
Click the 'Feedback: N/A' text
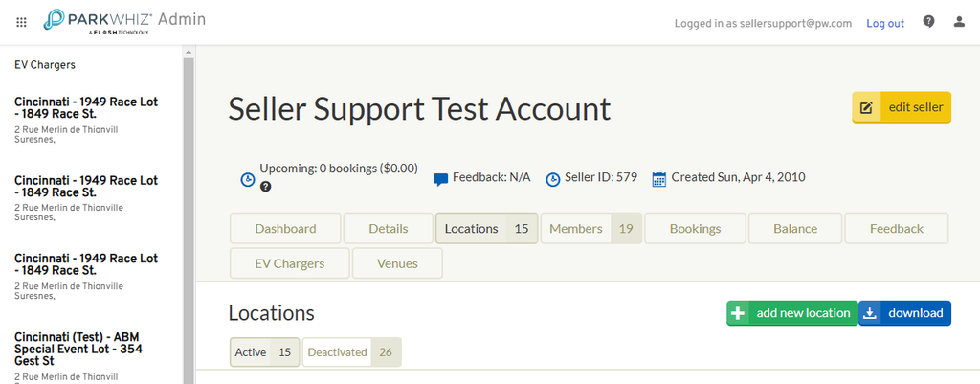(x=491, y=177)
